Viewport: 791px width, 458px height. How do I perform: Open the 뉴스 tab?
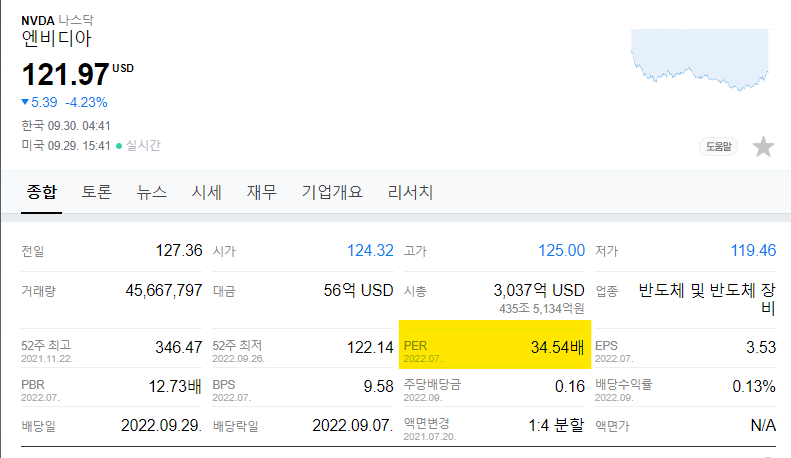coord(151,192)
